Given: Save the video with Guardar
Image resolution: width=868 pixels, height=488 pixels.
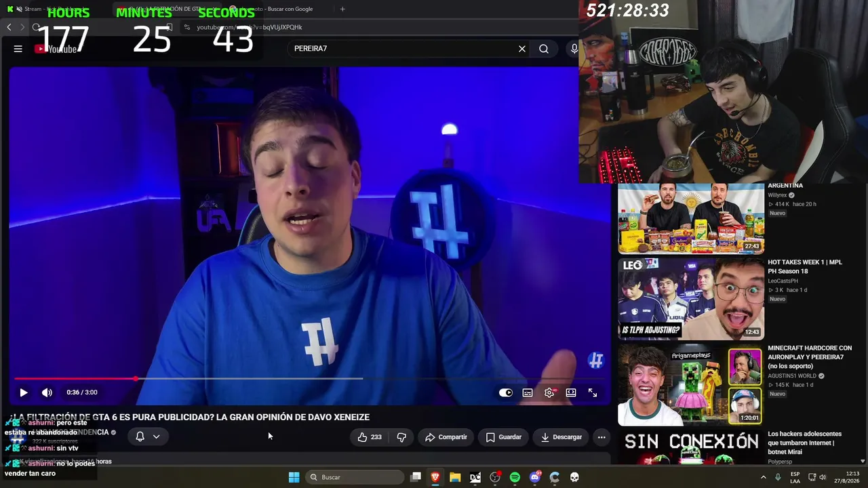Looking at the screenshot, I should point(504,437).
